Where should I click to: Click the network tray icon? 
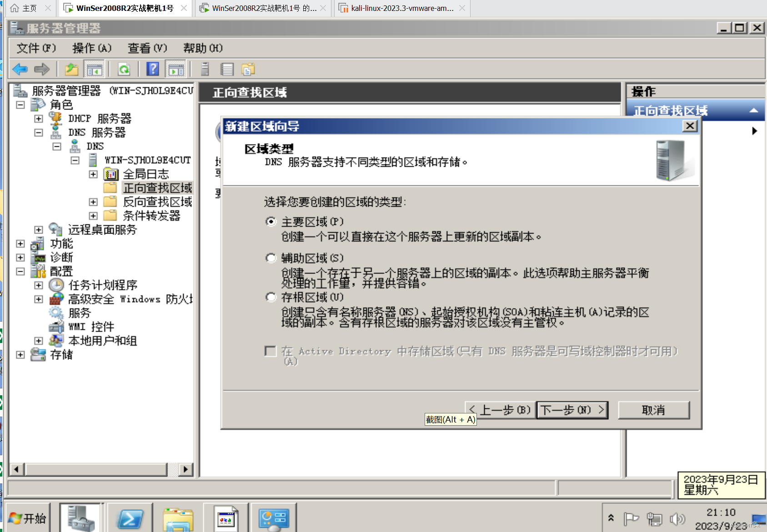[655, 518]
